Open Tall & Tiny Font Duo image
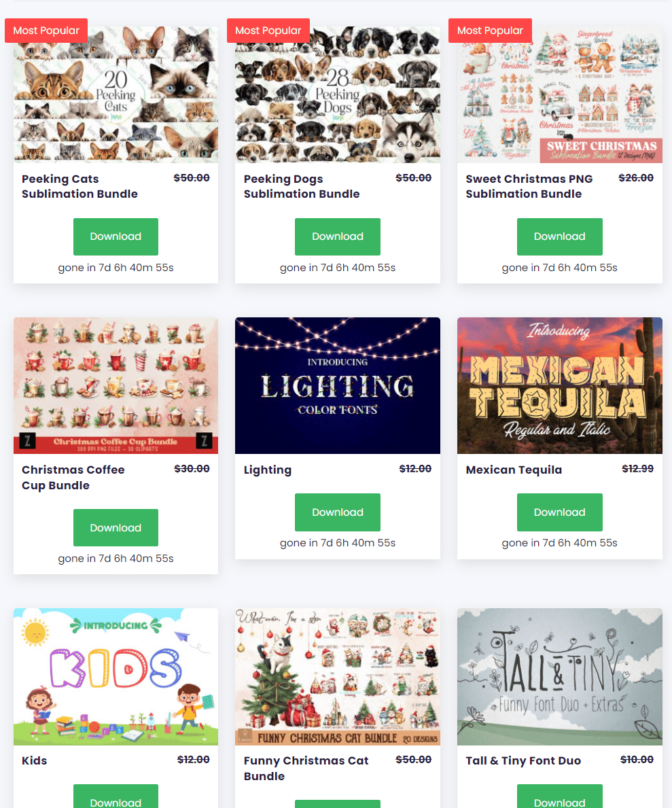Screen dimensions: 672x808 pyautogui.click(x=560, y=677)
